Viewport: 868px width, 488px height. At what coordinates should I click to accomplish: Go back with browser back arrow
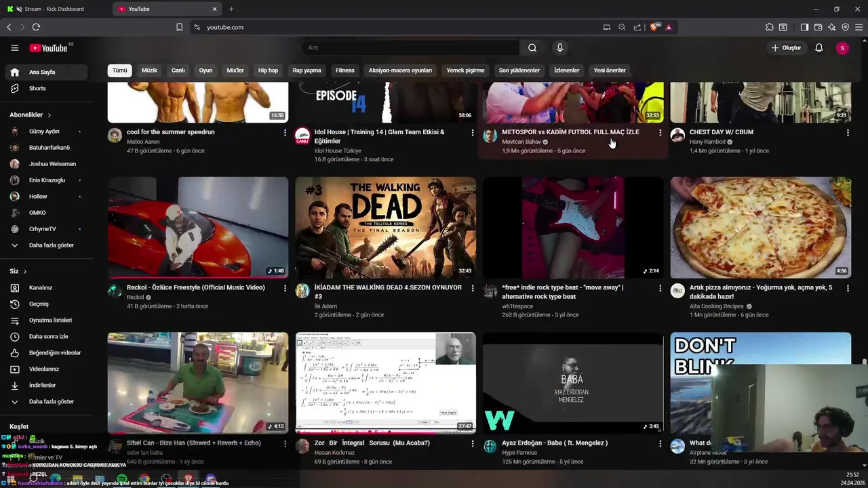(9, 27)
